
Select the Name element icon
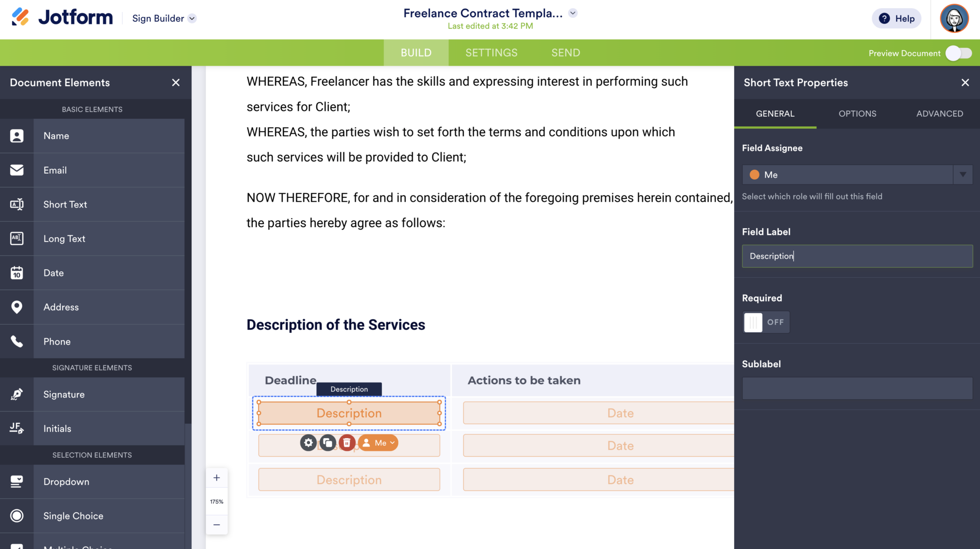pos(17,136)
